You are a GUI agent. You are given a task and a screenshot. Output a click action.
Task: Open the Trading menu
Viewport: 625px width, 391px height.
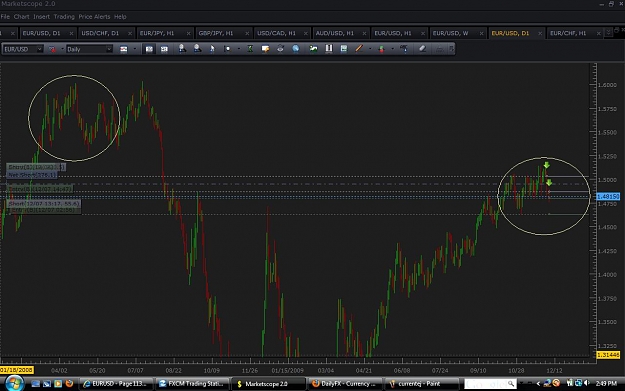click(x=64, y=17)
